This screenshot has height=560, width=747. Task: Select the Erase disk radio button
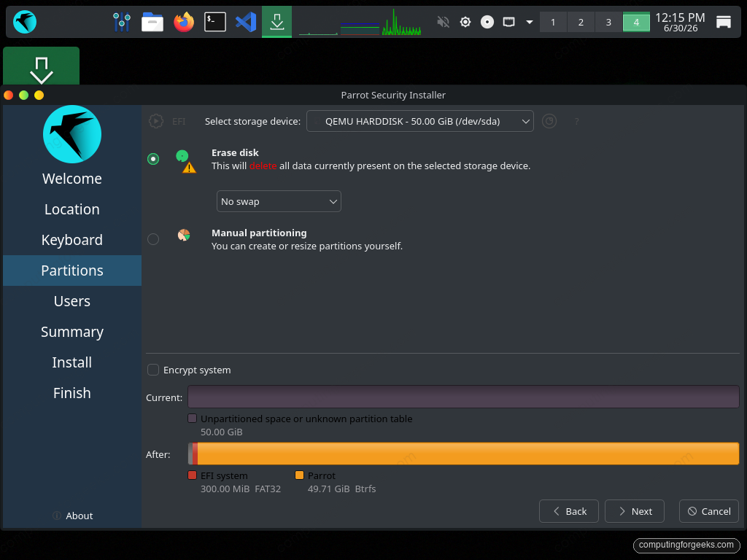click(153, 158)
